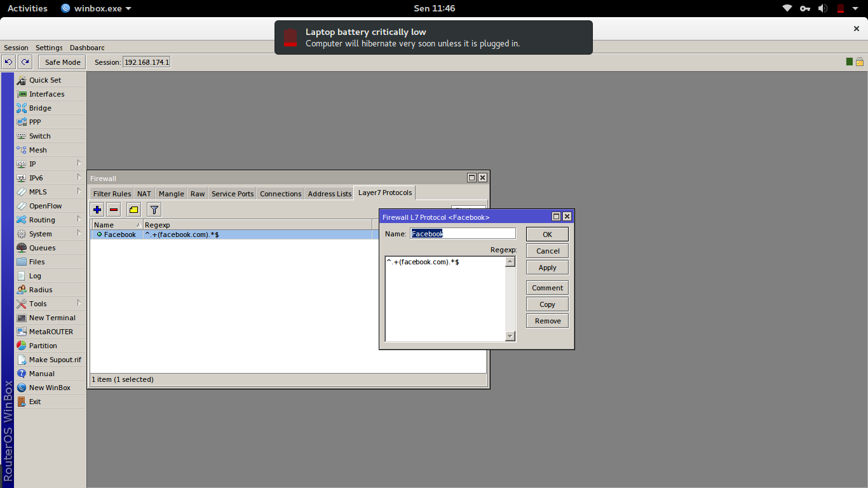Image resolution: width=868 pixels, height=488 pixels.
Task: Toggle the Safe Mode button
Action: tap(62, 62)
